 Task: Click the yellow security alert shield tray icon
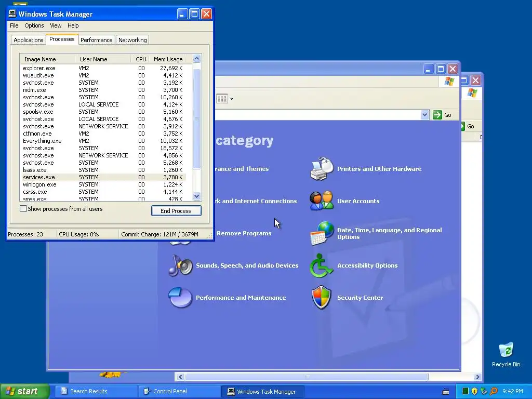pos(474,391)
